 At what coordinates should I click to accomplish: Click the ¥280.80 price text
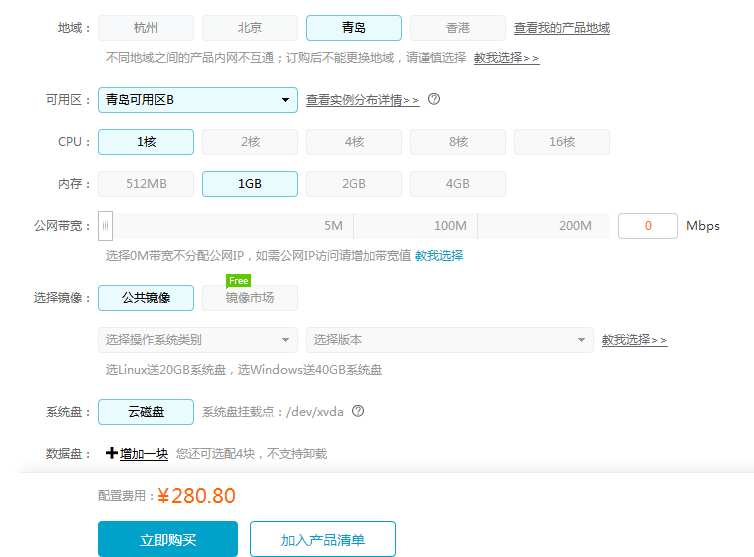tap(196, 495)
